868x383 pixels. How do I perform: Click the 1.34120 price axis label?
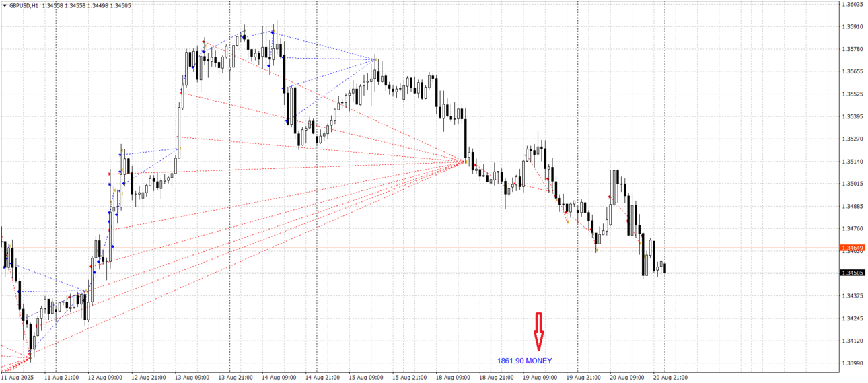point(853,341)
